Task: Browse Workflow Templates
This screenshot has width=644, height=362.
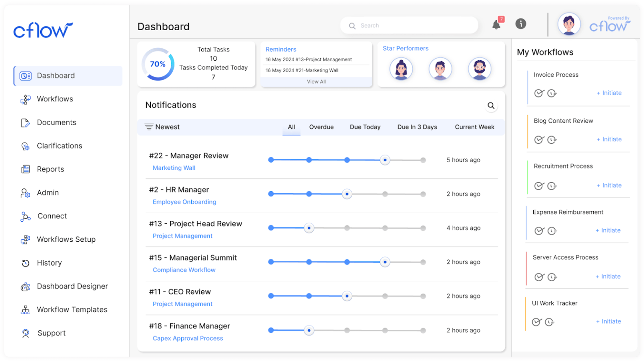Action: [x=72, y=310]
